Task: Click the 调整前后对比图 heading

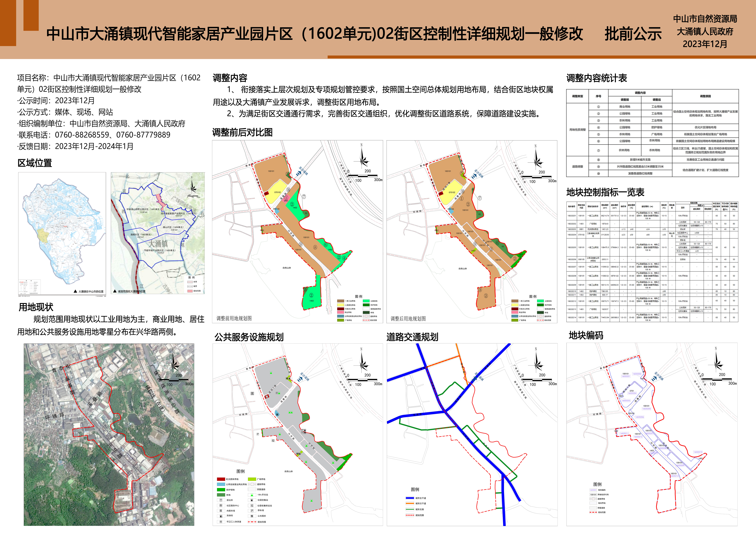Action: 242,132
